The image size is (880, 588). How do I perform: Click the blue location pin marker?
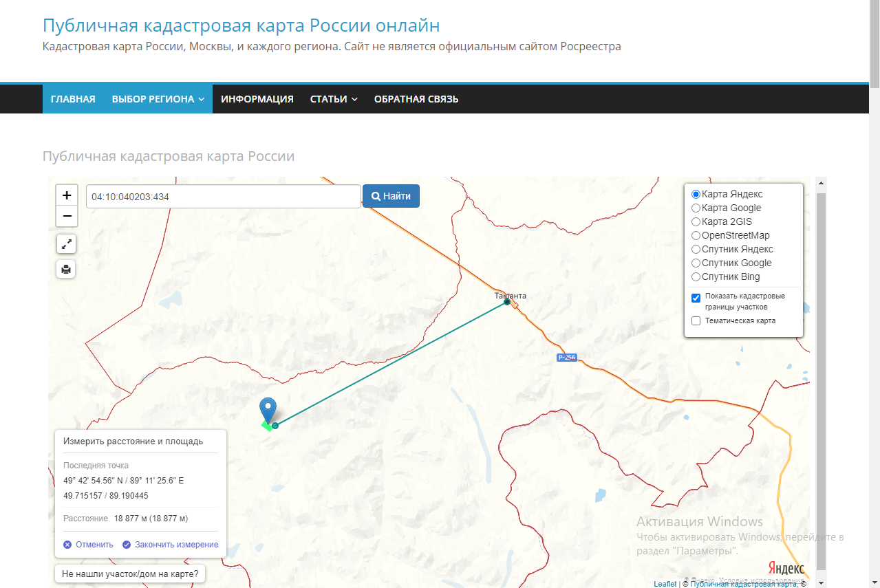click(268, 411)
